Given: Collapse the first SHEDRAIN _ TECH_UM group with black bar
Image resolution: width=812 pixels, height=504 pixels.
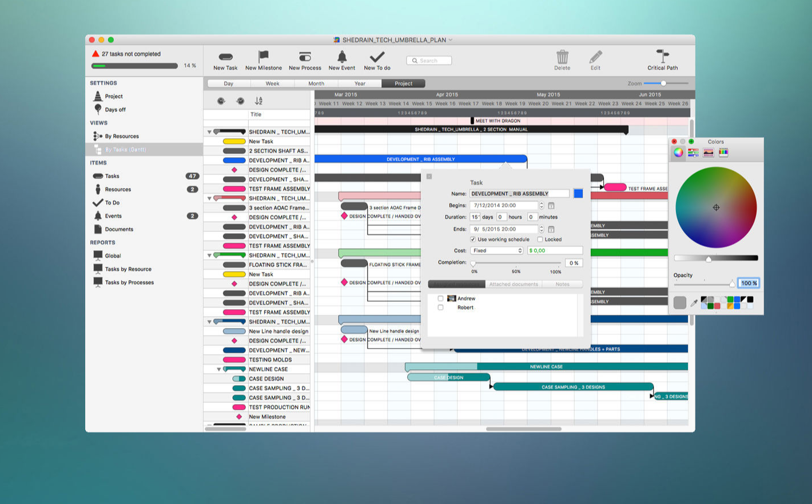Looking at the screenshot, I should 209,132.
